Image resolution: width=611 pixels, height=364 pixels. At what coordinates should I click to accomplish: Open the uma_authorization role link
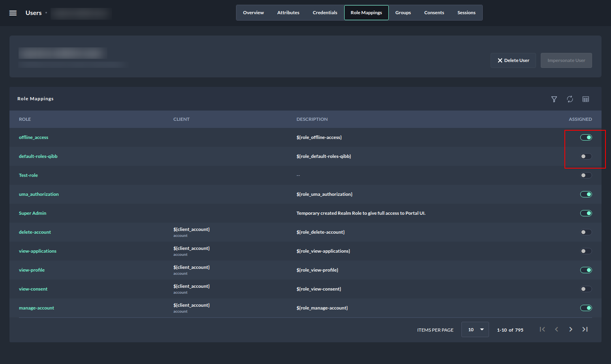[39, 194]
